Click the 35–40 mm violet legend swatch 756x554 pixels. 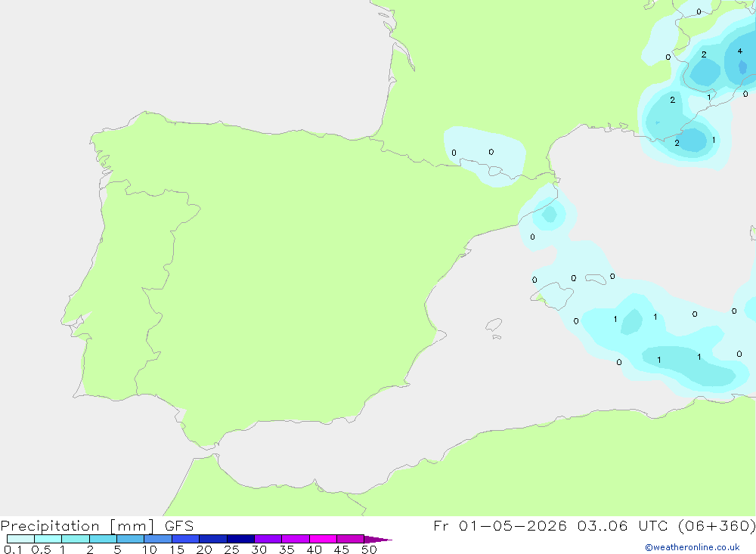[x=296, y=539]
